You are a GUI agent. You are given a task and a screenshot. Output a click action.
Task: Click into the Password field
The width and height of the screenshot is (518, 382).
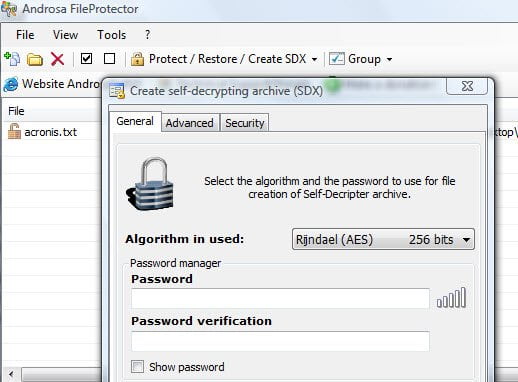tap(280, 299)
